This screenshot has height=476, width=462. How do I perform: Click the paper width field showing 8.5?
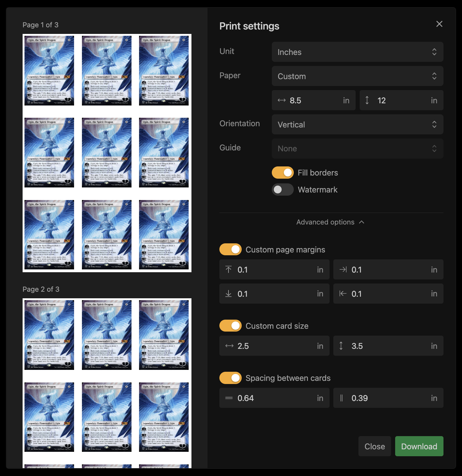(x=314, y=100)
